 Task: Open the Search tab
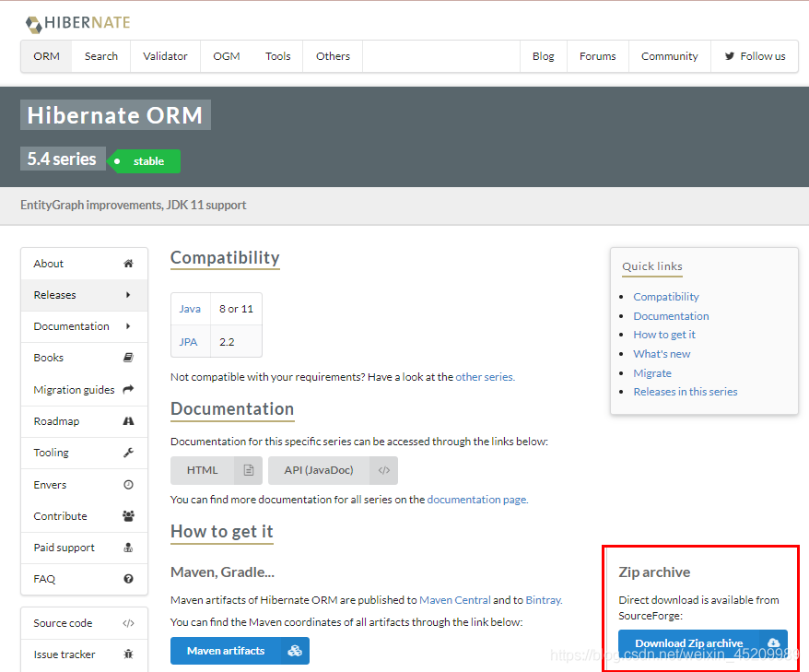pos(101,56)
